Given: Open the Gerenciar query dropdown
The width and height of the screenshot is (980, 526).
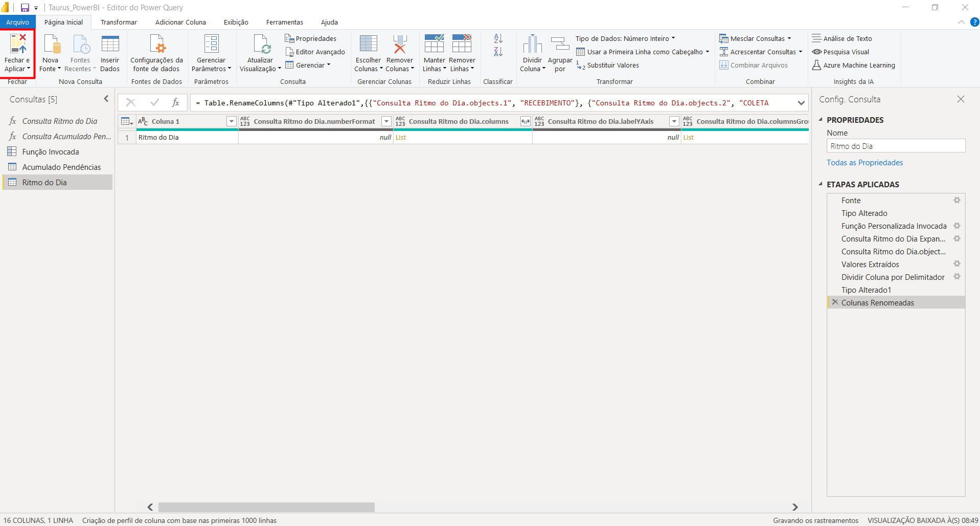Looking at the screenshot, I should click(308, 65).
